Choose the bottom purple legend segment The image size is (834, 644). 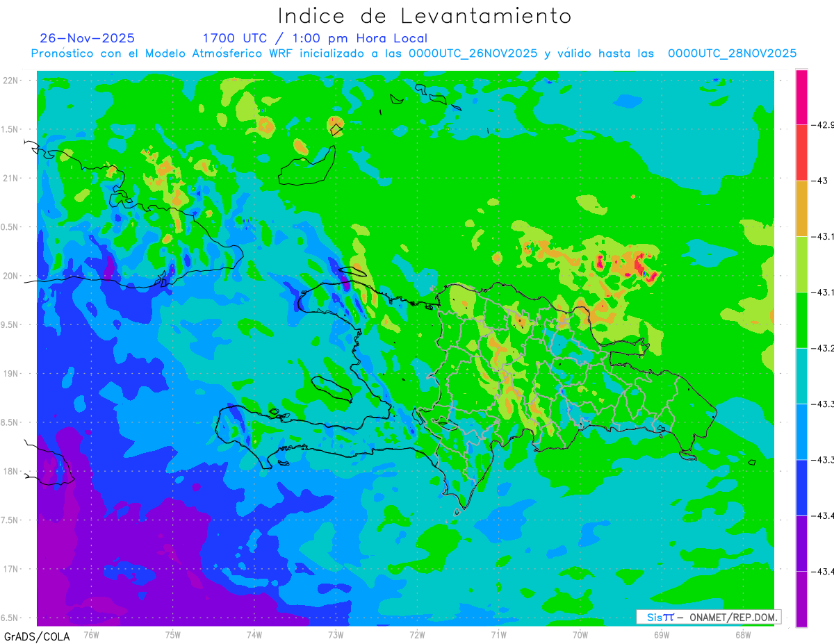pos(801,599)
